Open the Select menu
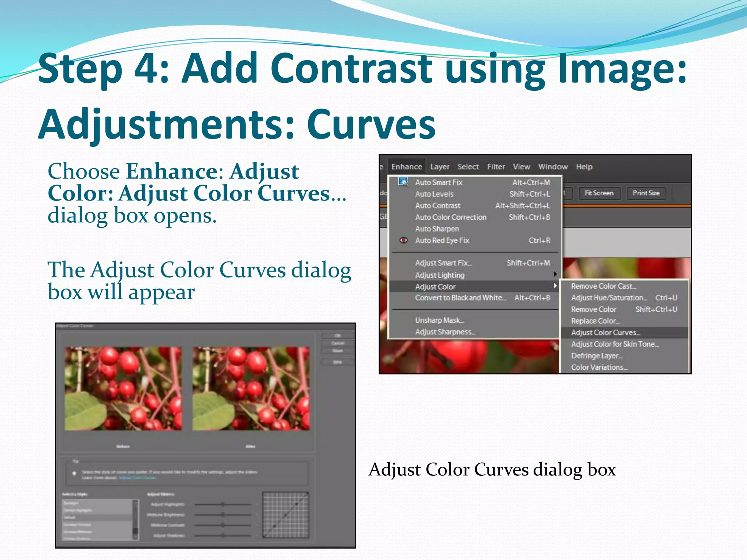 (x=468, y=167)
